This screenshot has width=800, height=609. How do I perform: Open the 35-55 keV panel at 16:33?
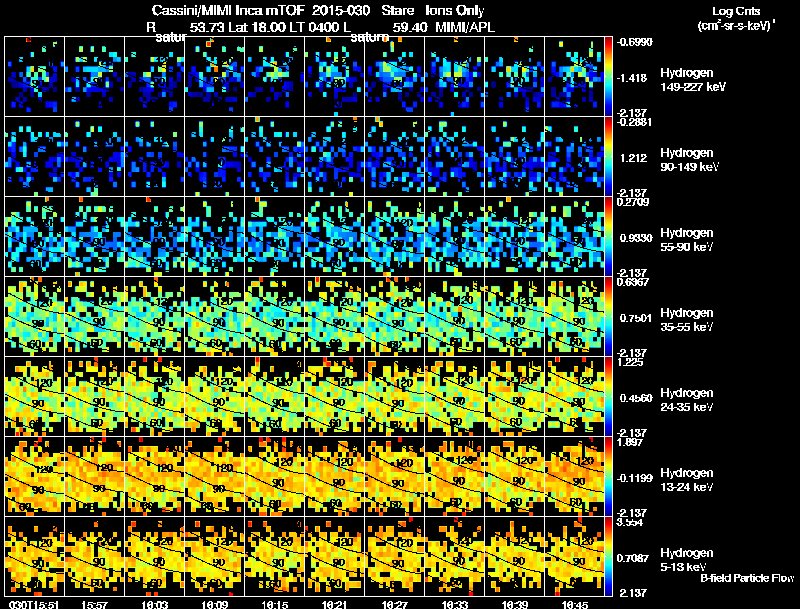click(455, 317)
